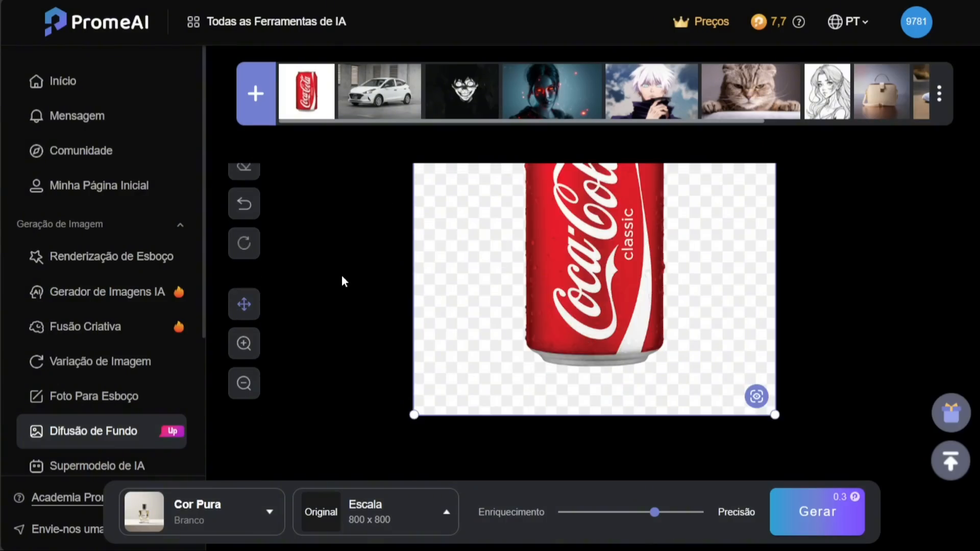Open the coin help question mark
The height and width of the screenshot is (551, 980).
click(x=799, y=22)
